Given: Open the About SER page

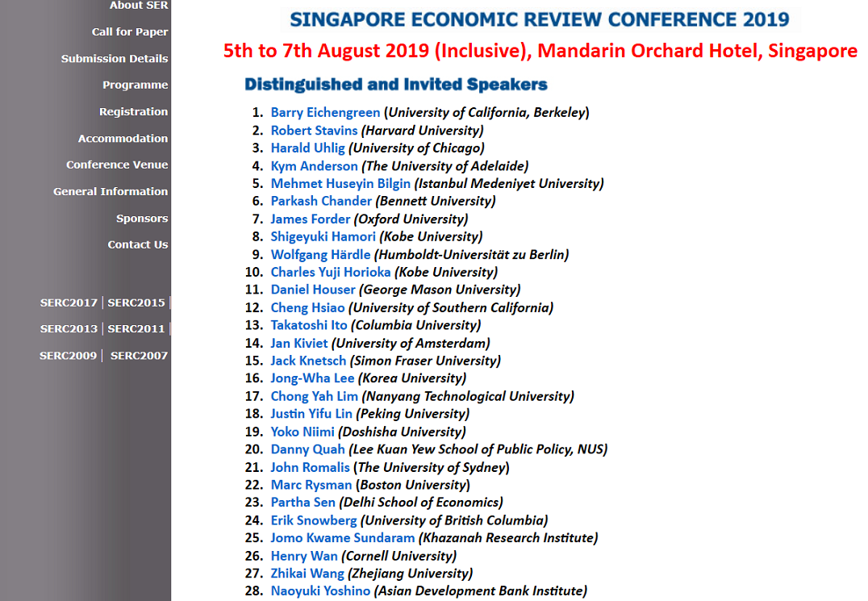Looking at the screenshot, I should pyautogui.click(x=137, y=6).
